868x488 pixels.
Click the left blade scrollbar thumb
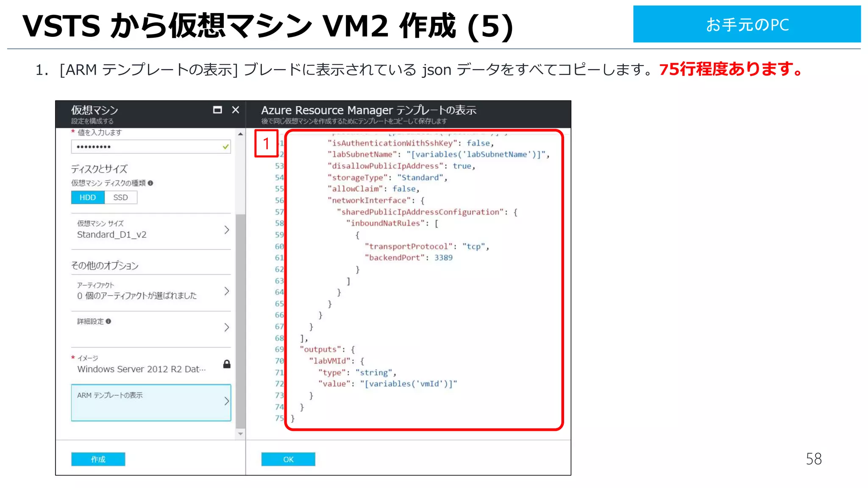240,321
